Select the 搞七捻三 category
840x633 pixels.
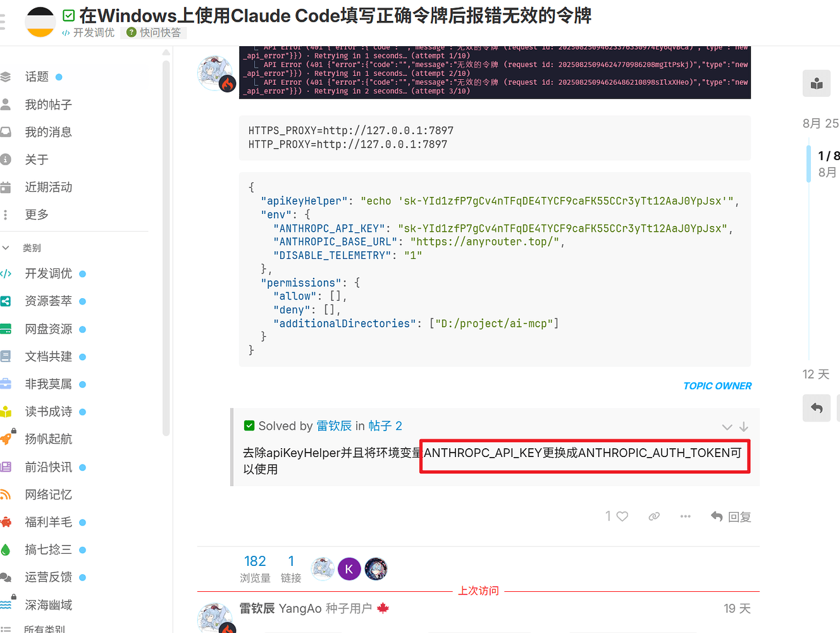point(48,549)
